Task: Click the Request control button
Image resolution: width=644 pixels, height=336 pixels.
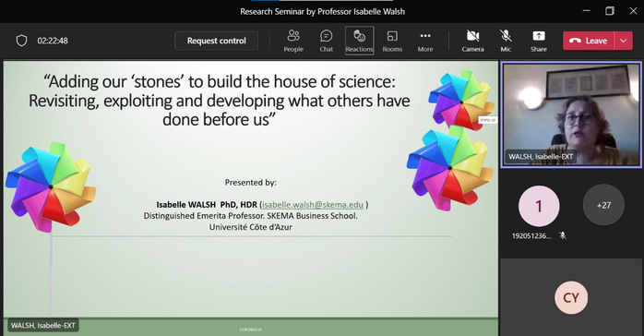Action: (x=217, y=41)
